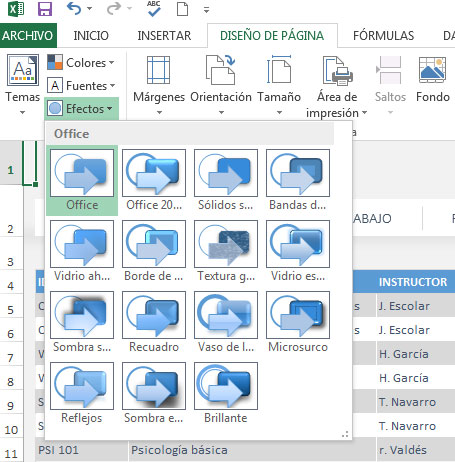Click the T. Navarro cell in row 10
This screenshot has width=455, height=462.
pyautogui.click(x=415, y=426)
